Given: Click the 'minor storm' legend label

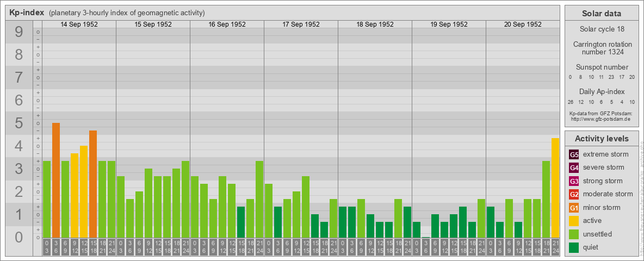Looking at the screenshot, I should point(602,208).
